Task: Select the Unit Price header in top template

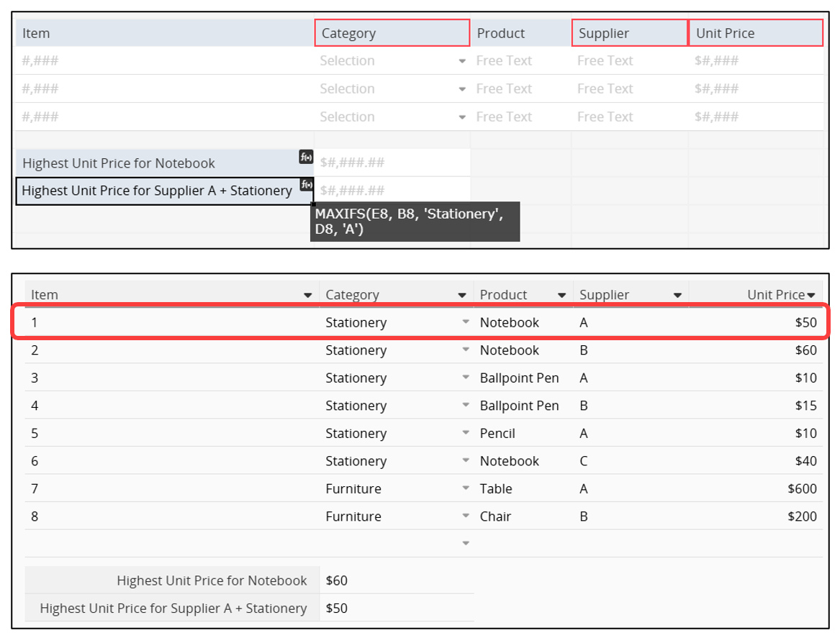Action: point(755,33)
